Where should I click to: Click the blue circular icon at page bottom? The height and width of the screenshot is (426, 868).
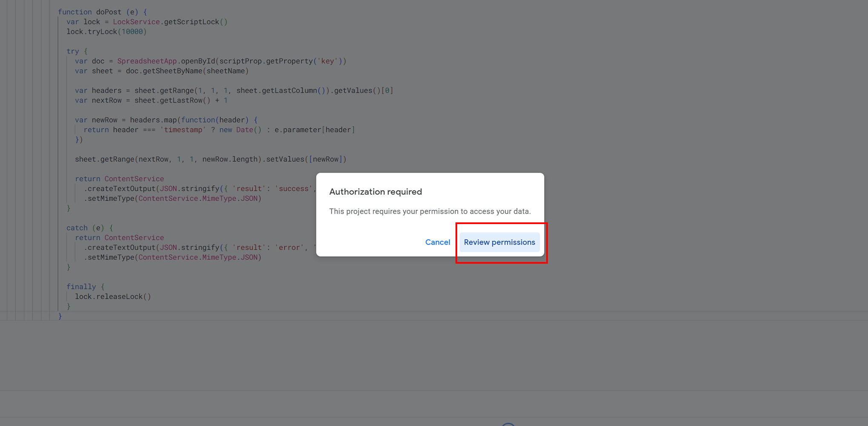(507, 424)
